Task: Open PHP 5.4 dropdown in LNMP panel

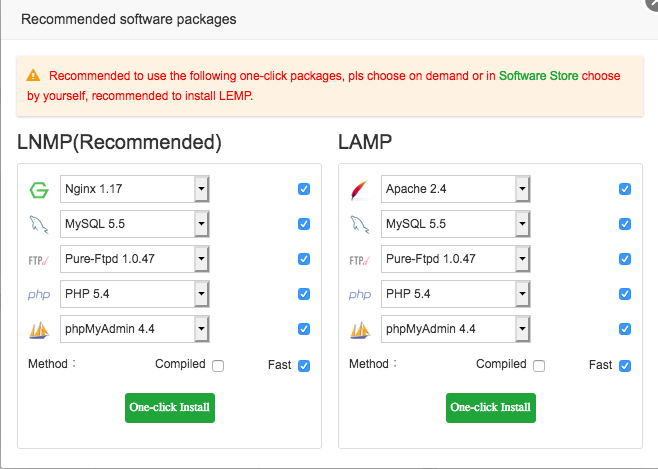Action: coord(135,294)
